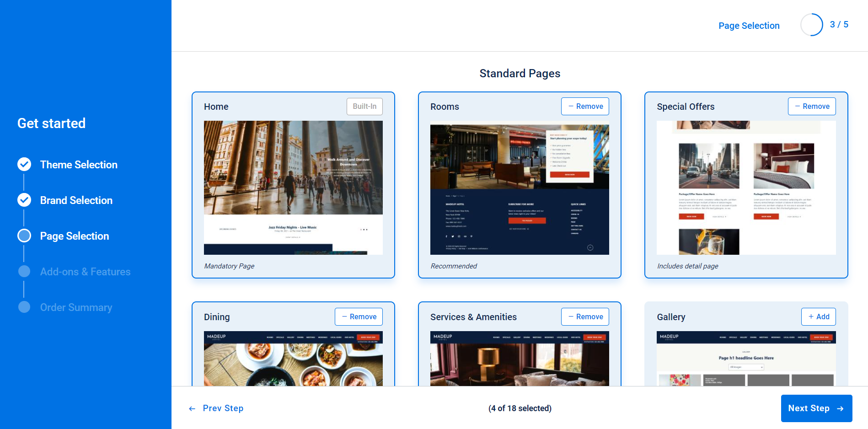Click the "Rooms" card title
Screen dimensions: 868x429
[x=445, y=107]
